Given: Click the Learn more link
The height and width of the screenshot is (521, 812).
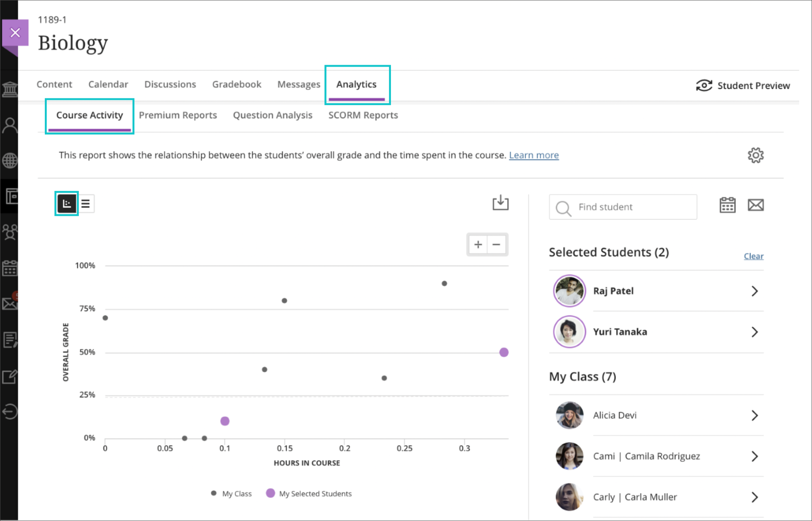Looking at the screenshot, I should point(534,155).
